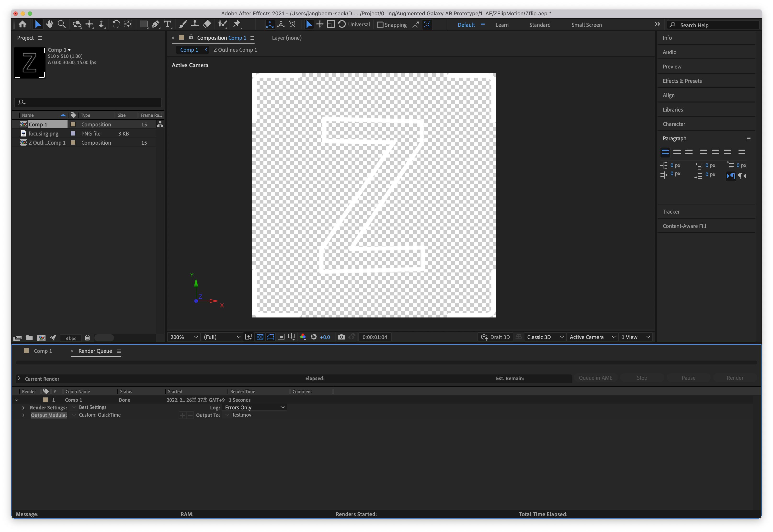Enable the Snapping checkbox
Screen dimensions: 773x532
point(380,25)
